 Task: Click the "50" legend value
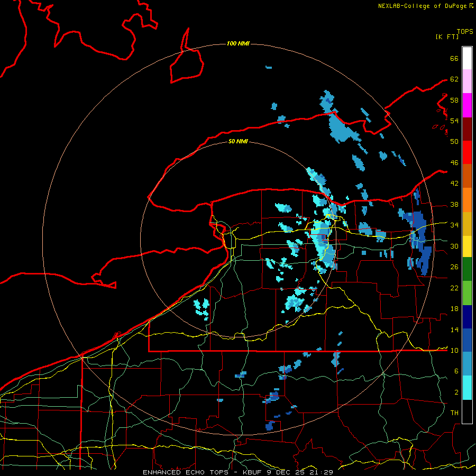tap(454, 141)
